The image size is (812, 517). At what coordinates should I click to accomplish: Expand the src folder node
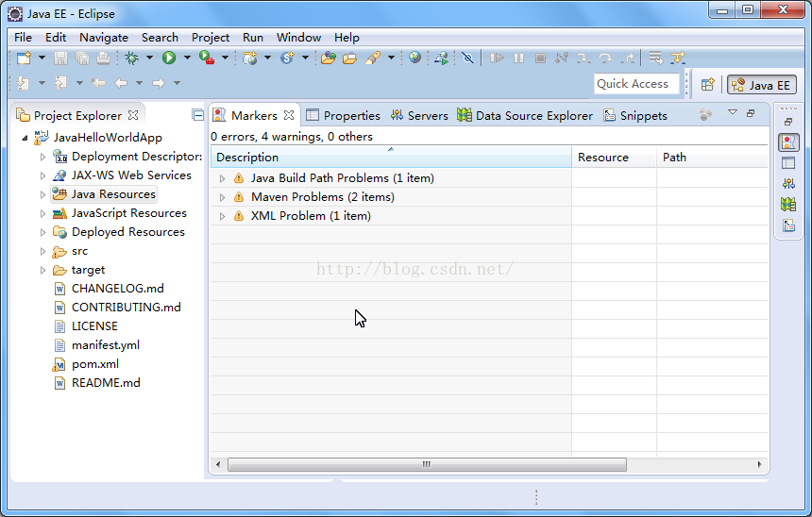(x=42, y=251)
